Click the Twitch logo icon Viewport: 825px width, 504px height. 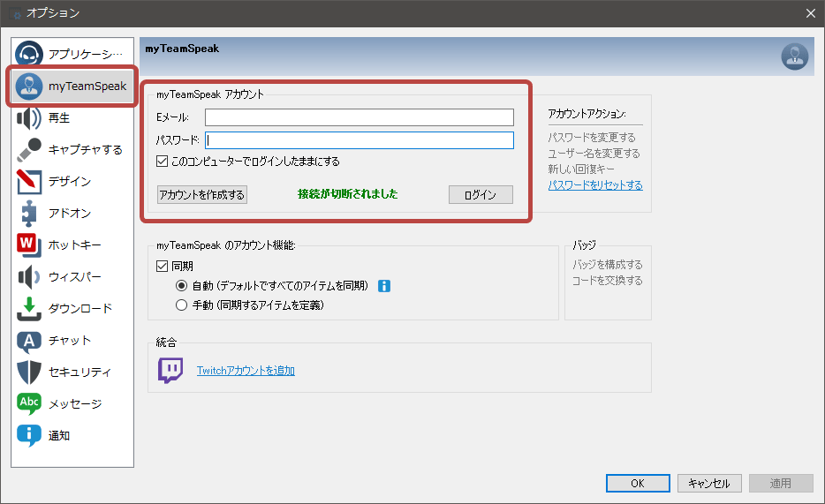(x=170, y=371)
